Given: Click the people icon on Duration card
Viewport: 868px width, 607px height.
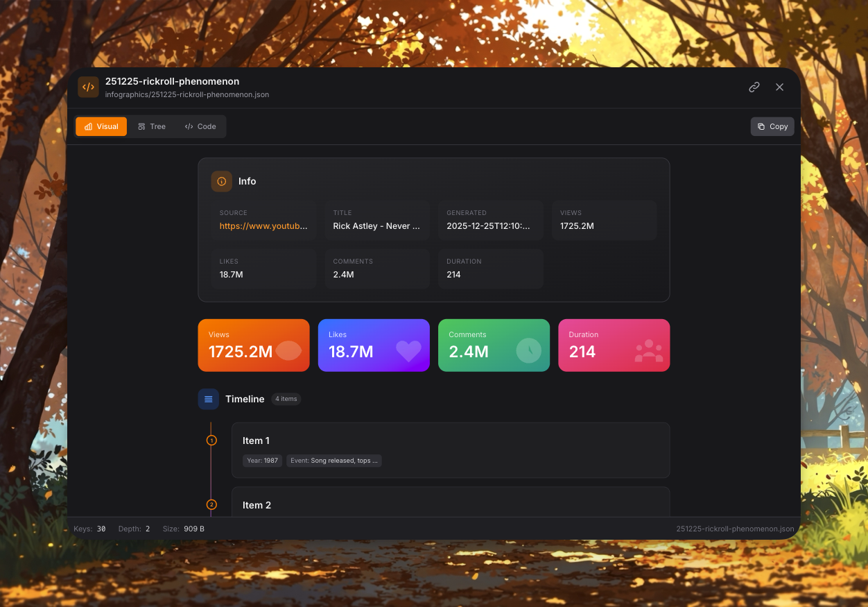Looking at the screenshot, I should (649, 350).
